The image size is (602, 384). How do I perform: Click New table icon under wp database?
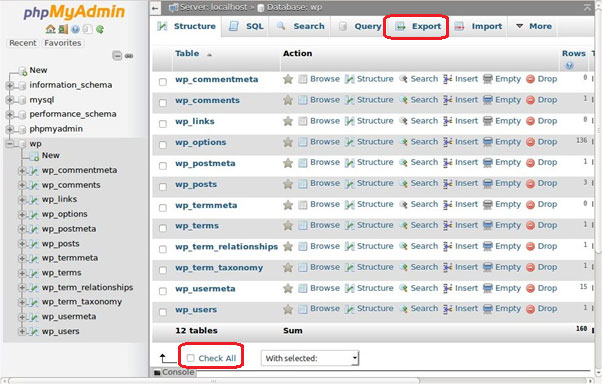click(35, 156)
